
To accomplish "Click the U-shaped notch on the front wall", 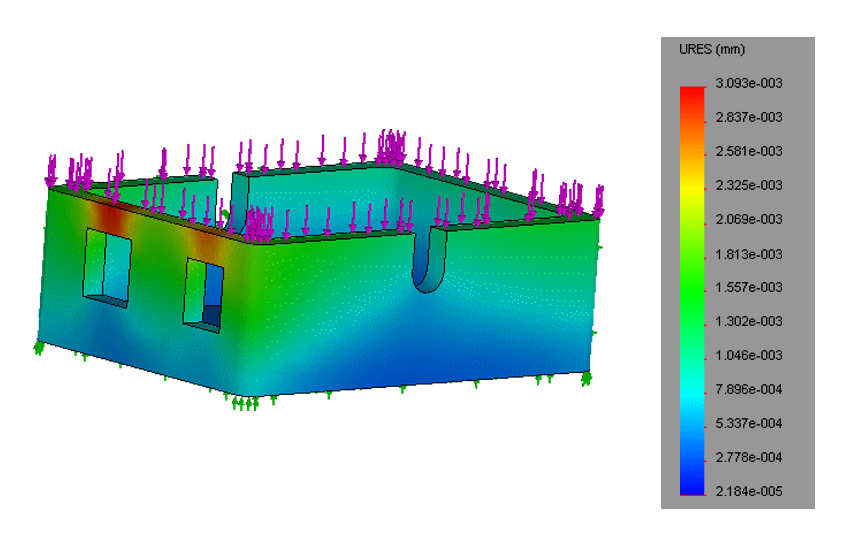I will pyautogui.click(x=429, y=262).
